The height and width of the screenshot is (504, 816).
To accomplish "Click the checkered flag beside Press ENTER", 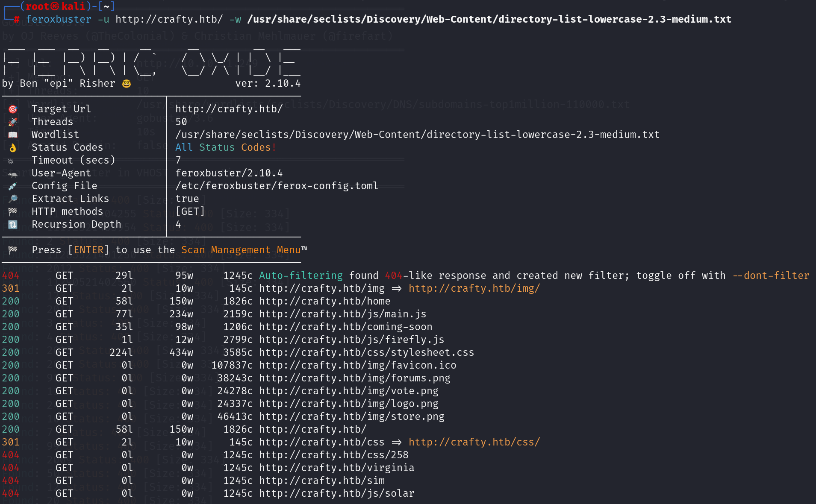I will [x=13, y=250].
